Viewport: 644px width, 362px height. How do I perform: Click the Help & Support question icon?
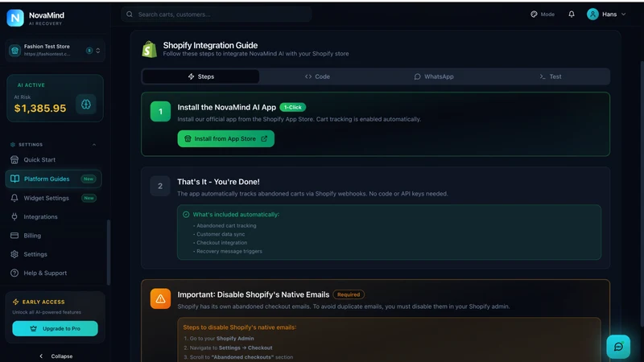click(x=14, y=273)
